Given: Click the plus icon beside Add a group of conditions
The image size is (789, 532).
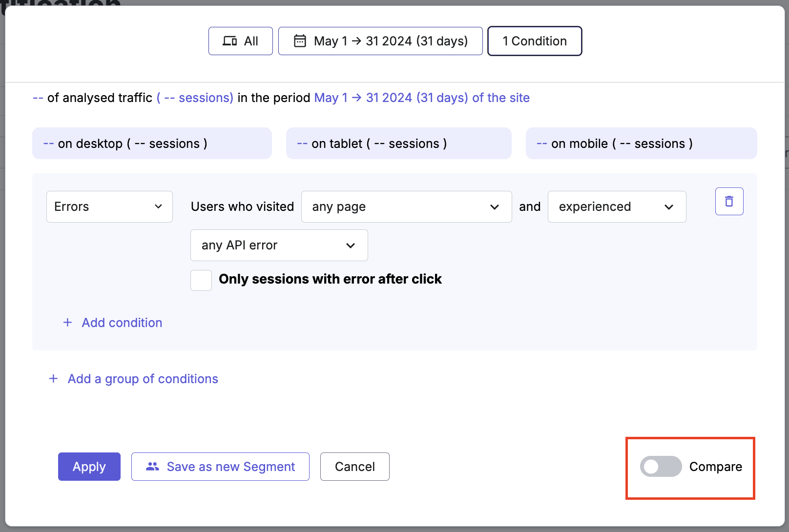Looking at the screenshot, I should tap(54, 378).
